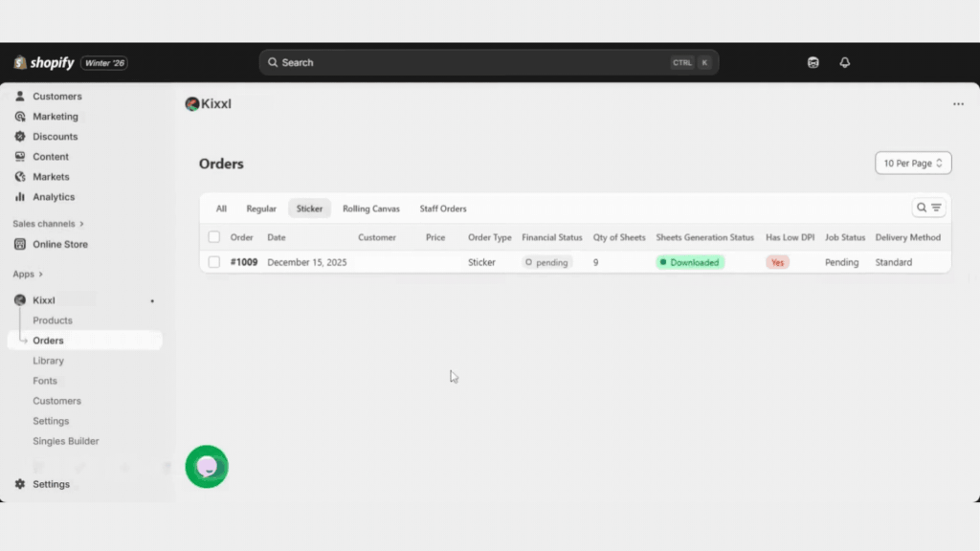Open the 10 Per Page dropdown

913,164
